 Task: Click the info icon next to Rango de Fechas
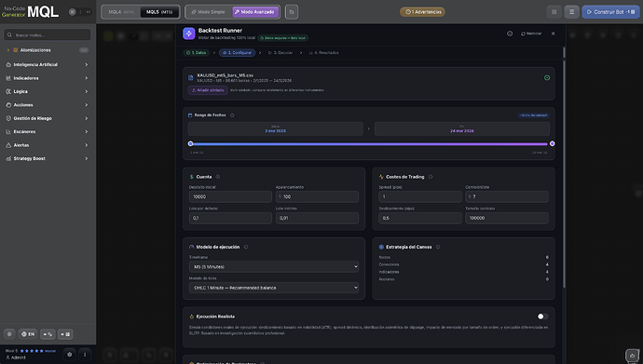[x=232, y=115]
